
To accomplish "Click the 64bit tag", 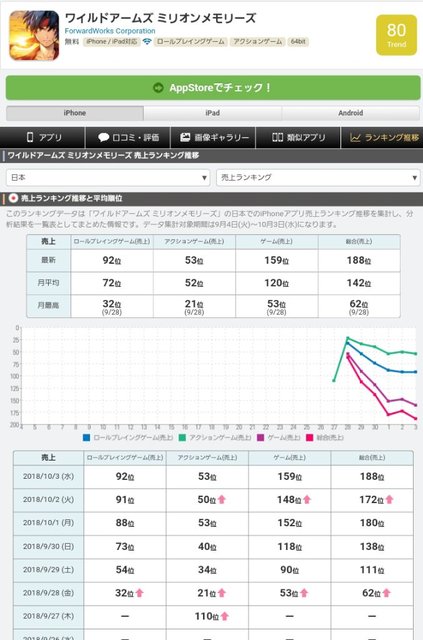I will point(298,42).
